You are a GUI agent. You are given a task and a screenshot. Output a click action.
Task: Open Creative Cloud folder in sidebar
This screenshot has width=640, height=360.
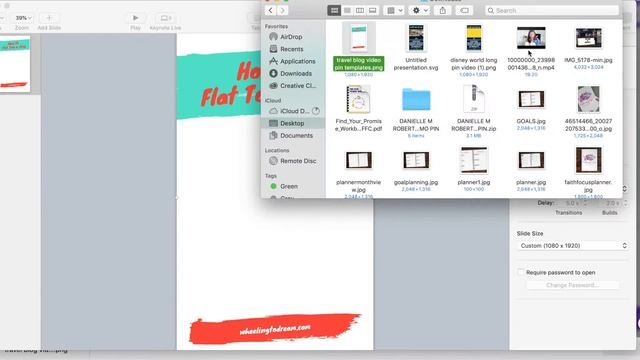tap(297, 86)
